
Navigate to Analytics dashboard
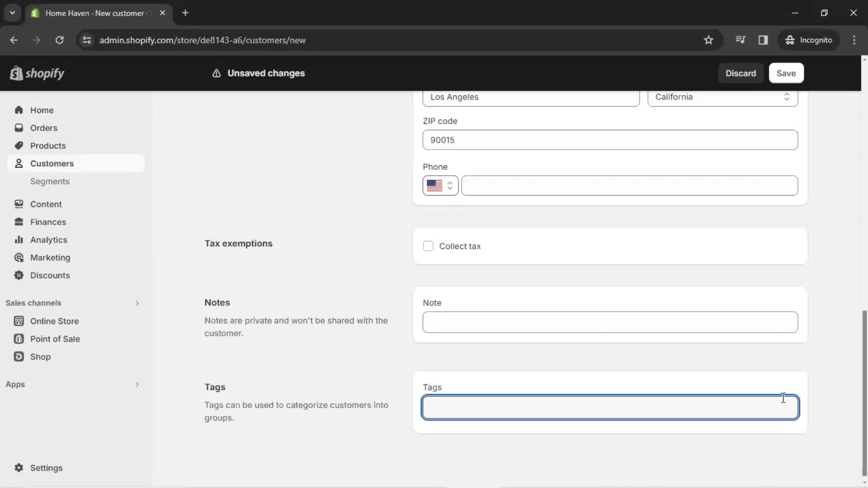[x=48, y=239]
